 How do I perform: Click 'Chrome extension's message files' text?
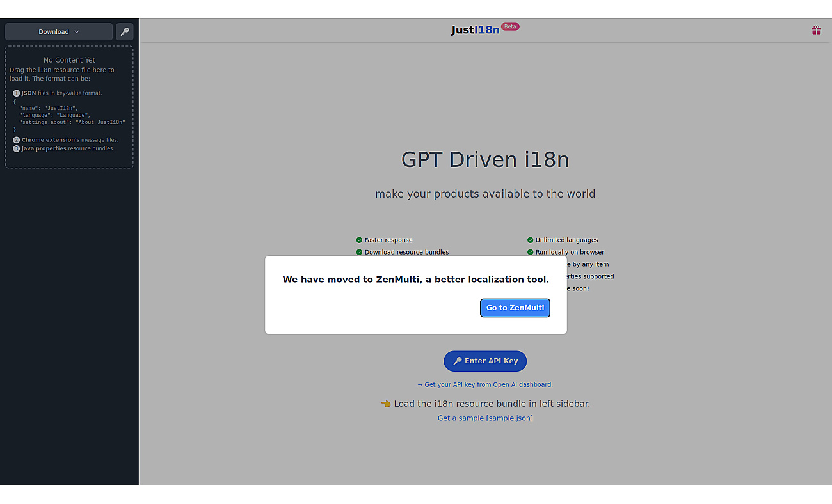click(70, 139)
